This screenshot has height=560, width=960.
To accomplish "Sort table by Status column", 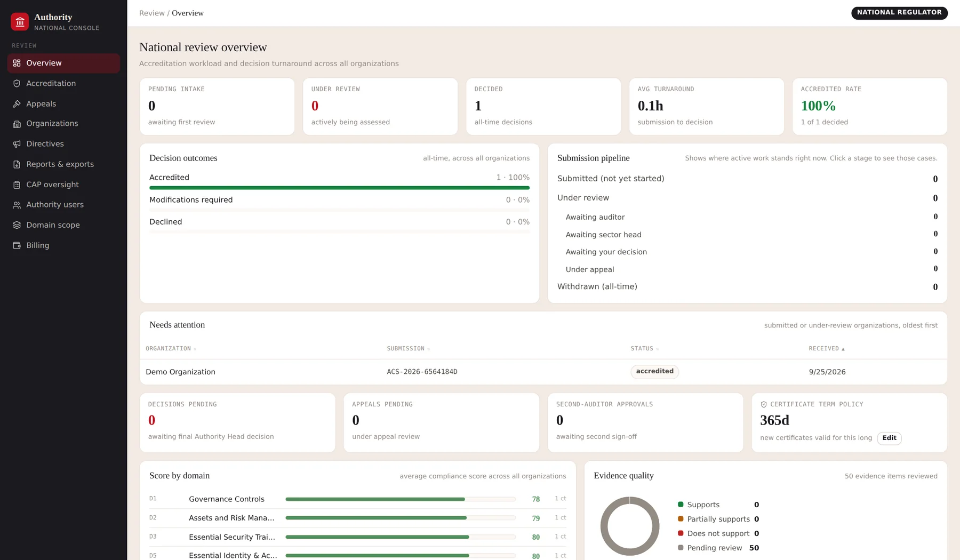I will [x=644, y=349].
